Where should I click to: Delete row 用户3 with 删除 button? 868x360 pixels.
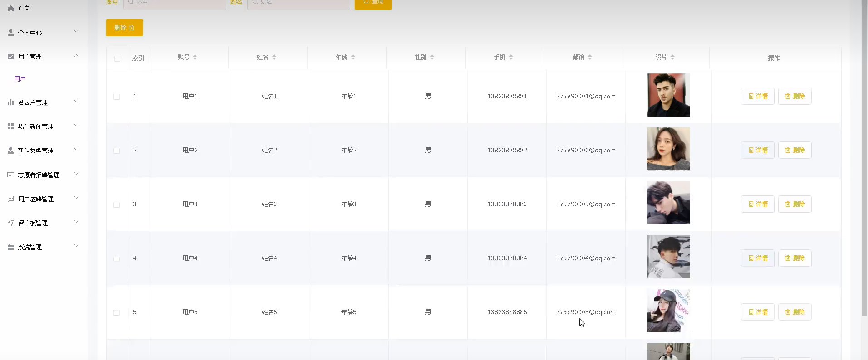click(x=795, y=204)
